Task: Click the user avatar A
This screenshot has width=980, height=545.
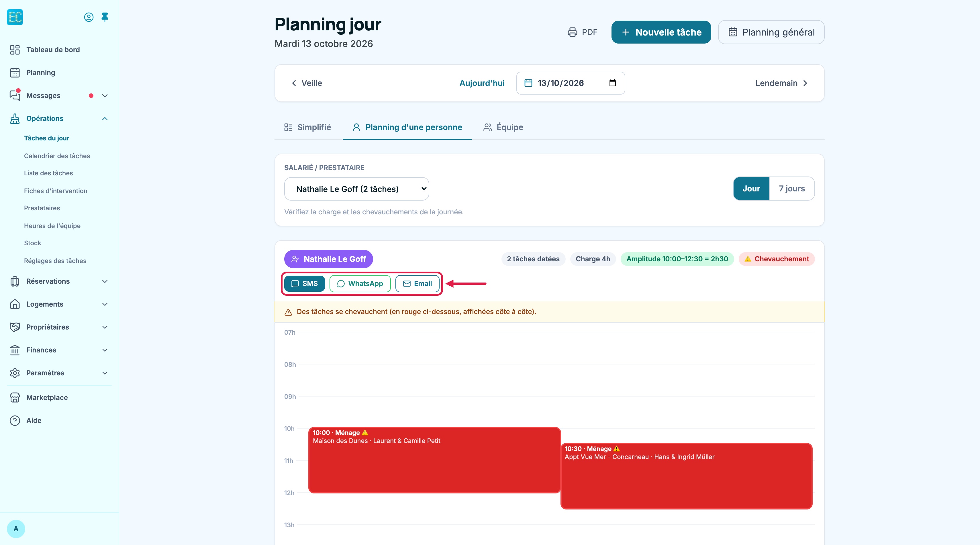Action: [x=16, y=529]
